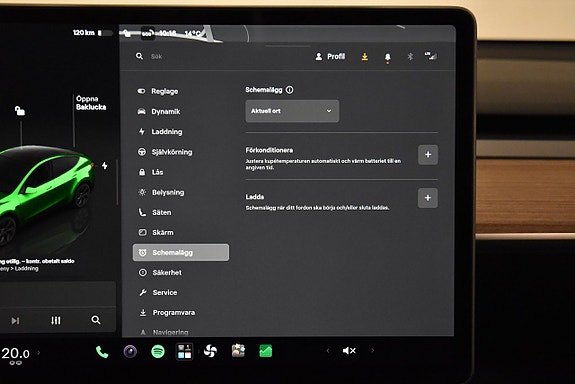Open the all apps launcher icon
The width and height of the screenshot is (575, 384).
tap(184, 351)
